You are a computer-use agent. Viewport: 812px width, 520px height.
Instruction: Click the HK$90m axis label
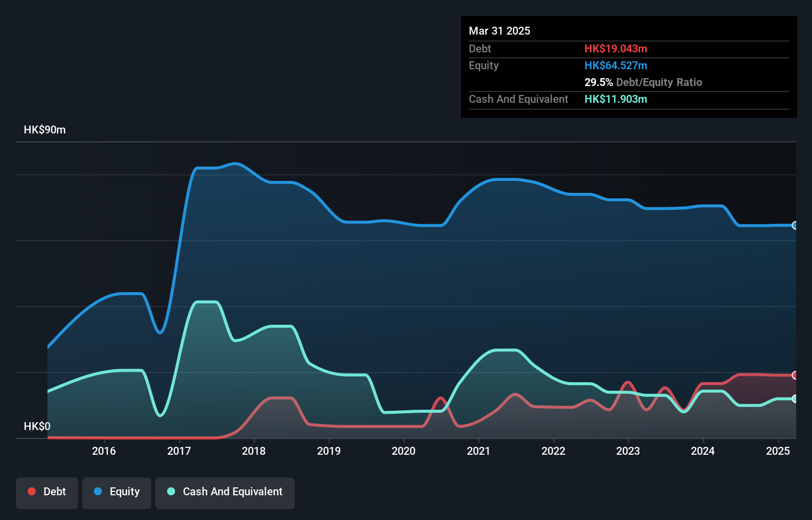45,130
